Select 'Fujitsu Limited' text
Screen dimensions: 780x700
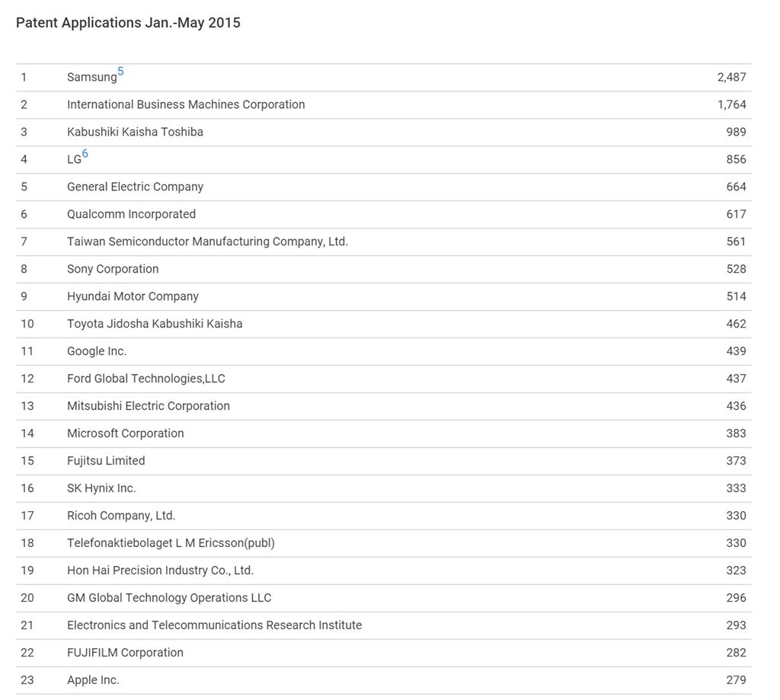pos(106,460)
